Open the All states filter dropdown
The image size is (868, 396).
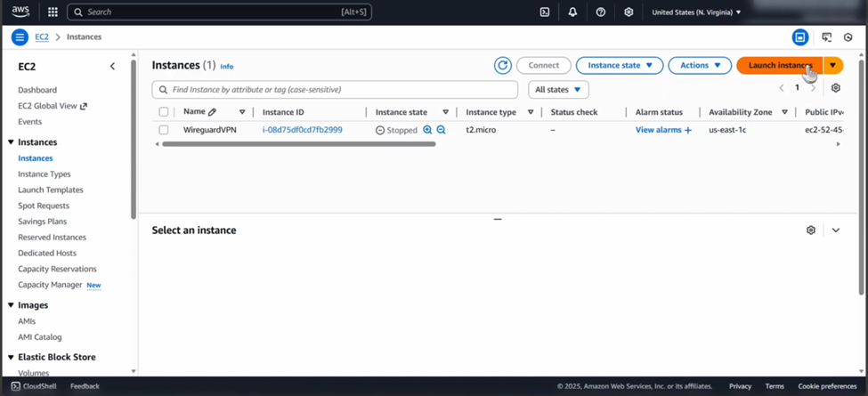(558, 90)
